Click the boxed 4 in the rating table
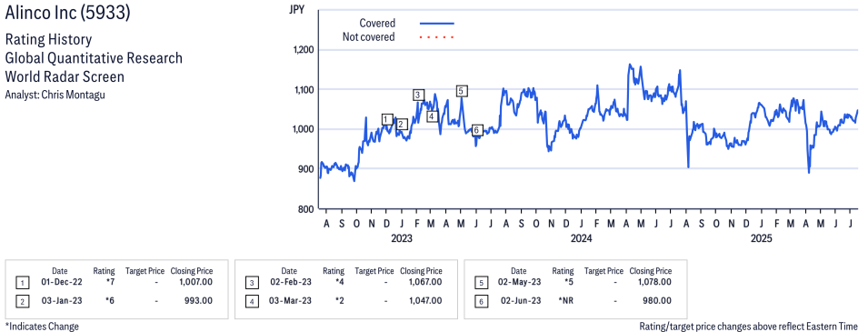868x332 pixels. 252,301
